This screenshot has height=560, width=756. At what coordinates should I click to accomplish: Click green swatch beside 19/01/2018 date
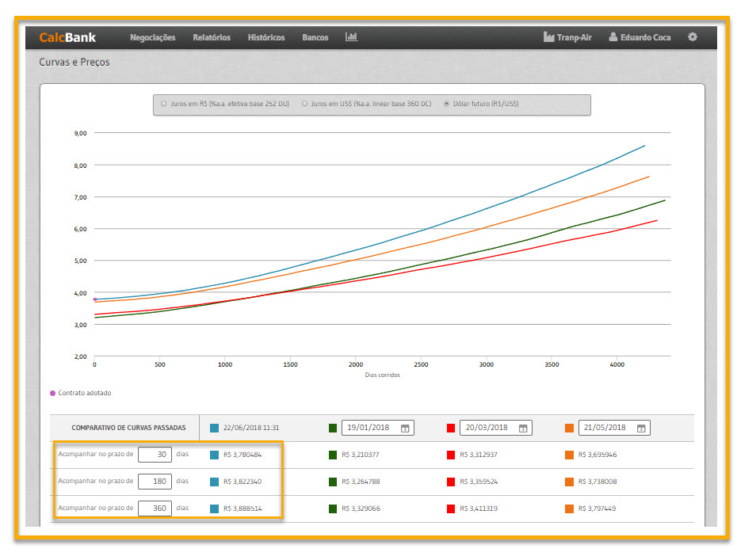pyautogui.click(x=333, y=428)
